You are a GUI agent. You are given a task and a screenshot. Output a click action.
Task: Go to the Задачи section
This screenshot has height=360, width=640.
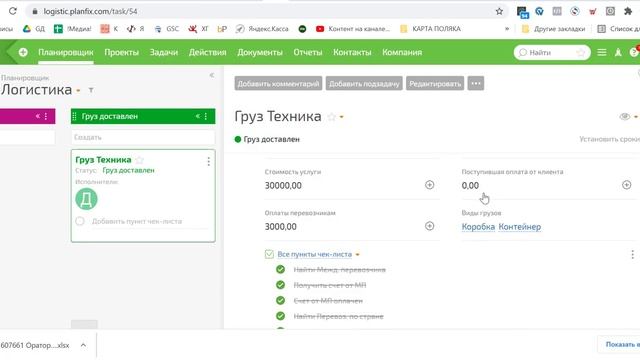(x=164, y=52)
